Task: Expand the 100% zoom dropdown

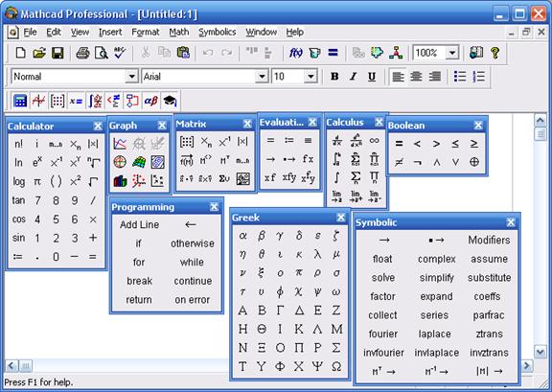Action: 452,53
